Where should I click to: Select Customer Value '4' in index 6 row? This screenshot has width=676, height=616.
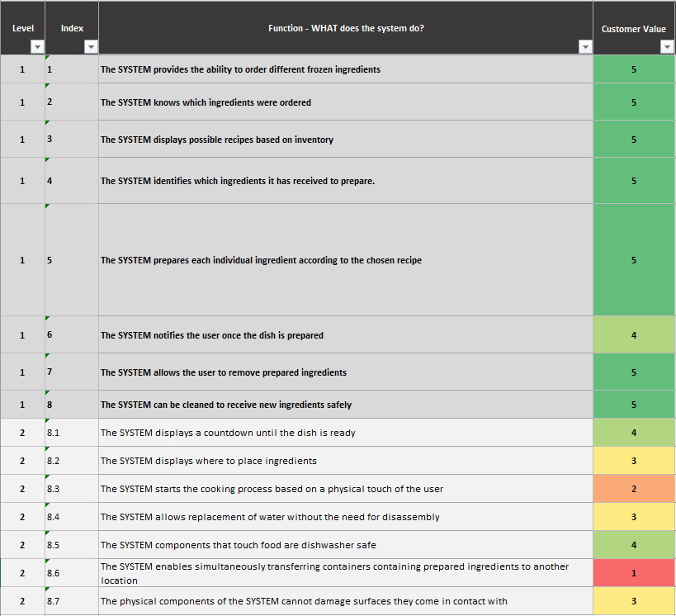point(634,334)
